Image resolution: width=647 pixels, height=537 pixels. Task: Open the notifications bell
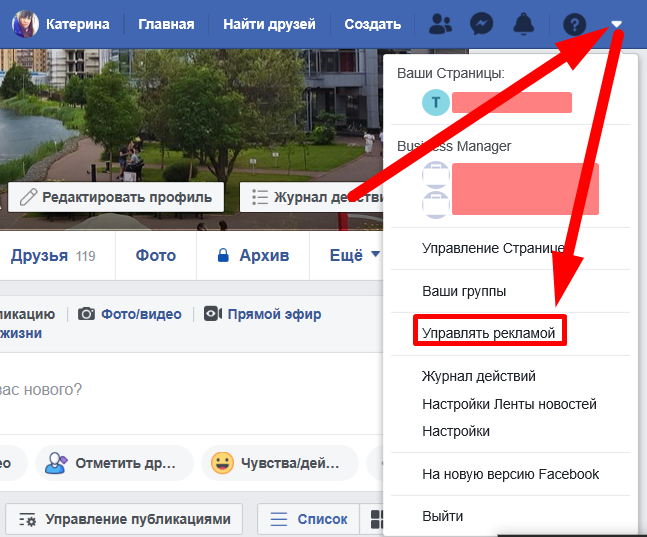click(x=523, y=24)
